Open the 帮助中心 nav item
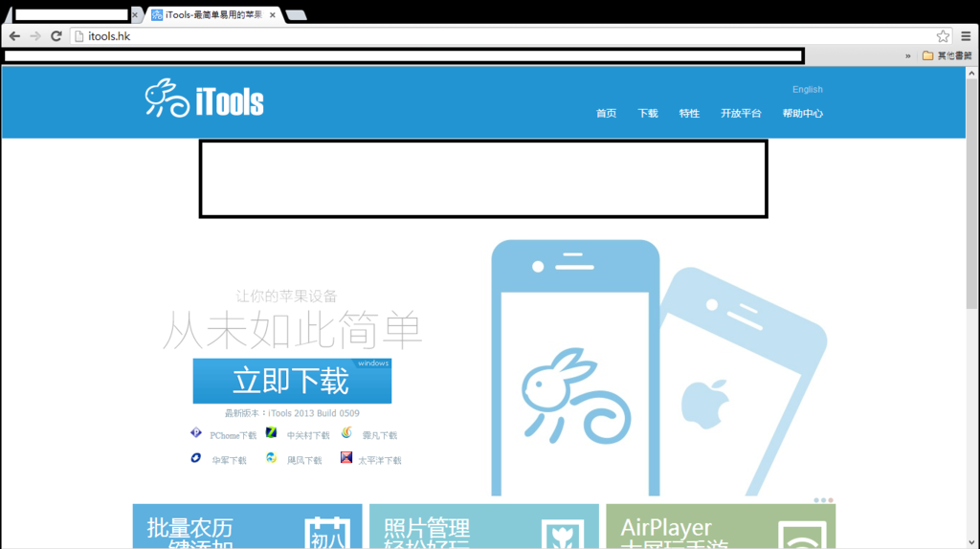980x549 pixels. (803, 113)
